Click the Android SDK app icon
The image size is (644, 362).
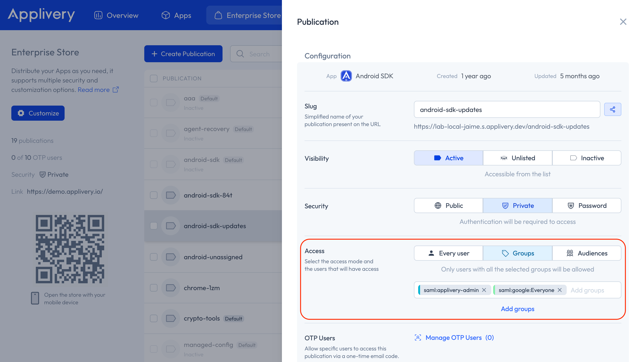tap(346, 76)
